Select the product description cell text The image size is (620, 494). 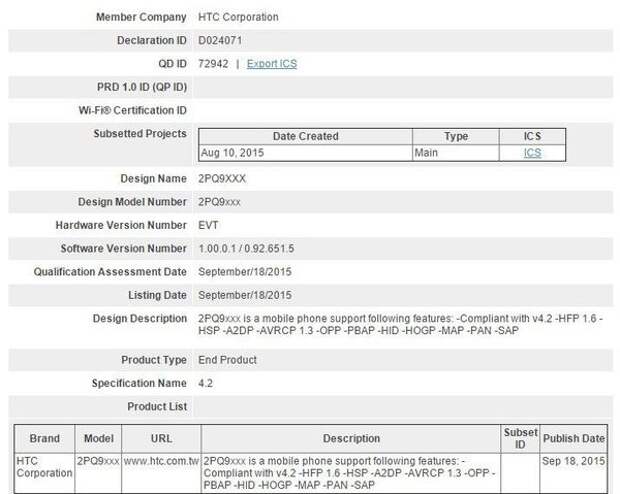click(349, 473)
